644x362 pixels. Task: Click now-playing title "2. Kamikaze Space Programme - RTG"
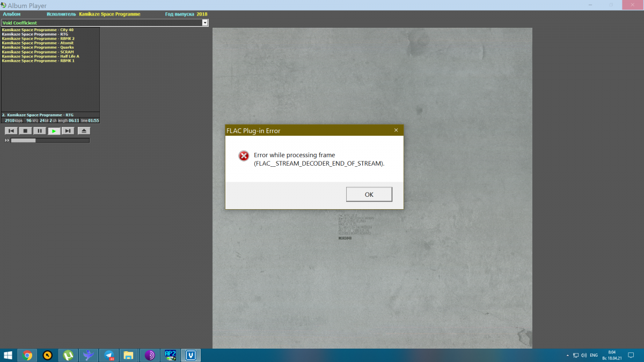pos(38,115)
